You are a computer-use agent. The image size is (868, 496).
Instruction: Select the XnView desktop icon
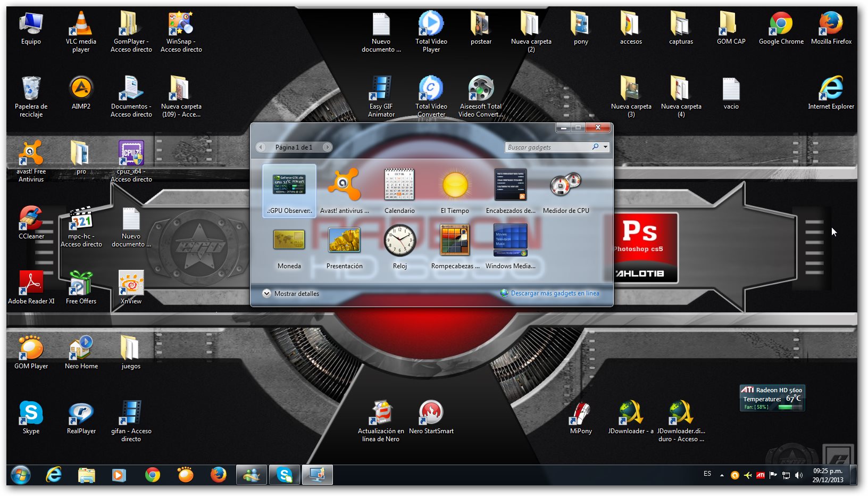tap(131, 288)
